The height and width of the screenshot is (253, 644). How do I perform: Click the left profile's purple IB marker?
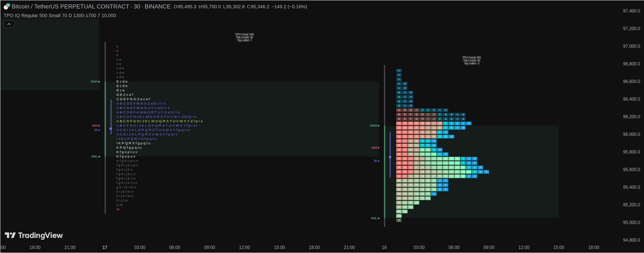point(97,130)
